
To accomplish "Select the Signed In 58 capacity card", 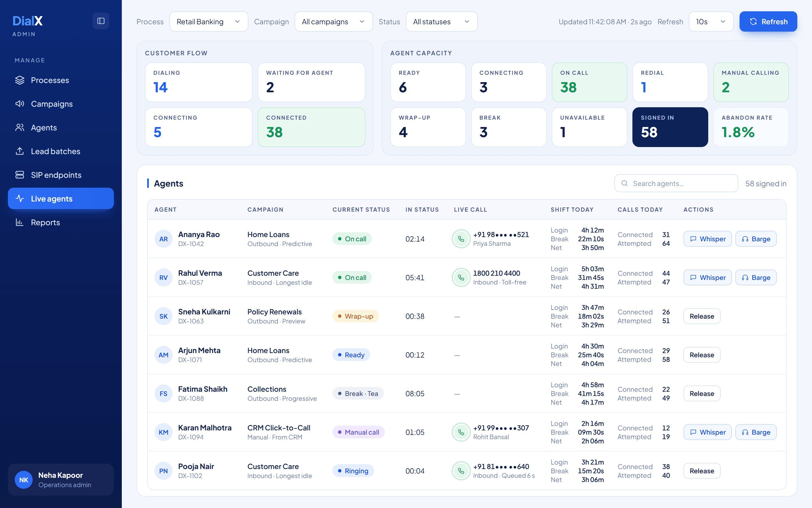I will pos(670,127).
